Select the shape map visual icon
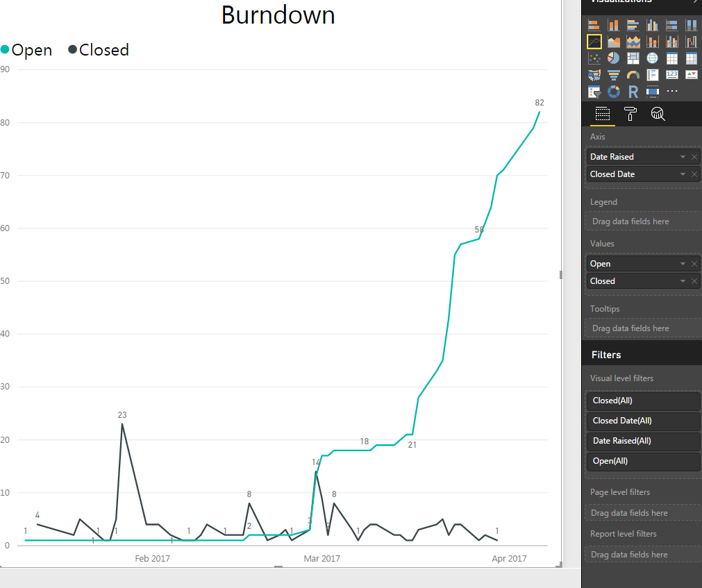This screenshot has height=588, width=702. pyautogui.click(x=652, y=92)
